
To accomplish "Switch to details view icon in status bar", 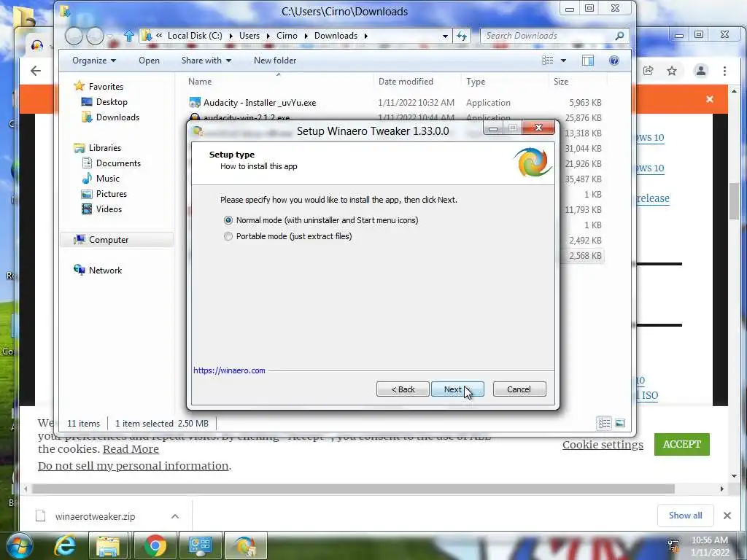I will pyautogui.click(x=604, y=423).
